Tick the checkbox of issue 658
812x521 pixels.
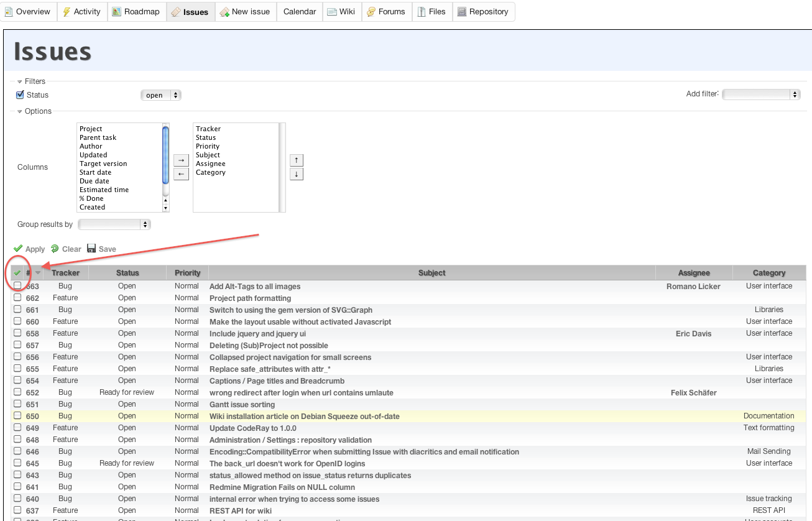(x=17, y=333)
